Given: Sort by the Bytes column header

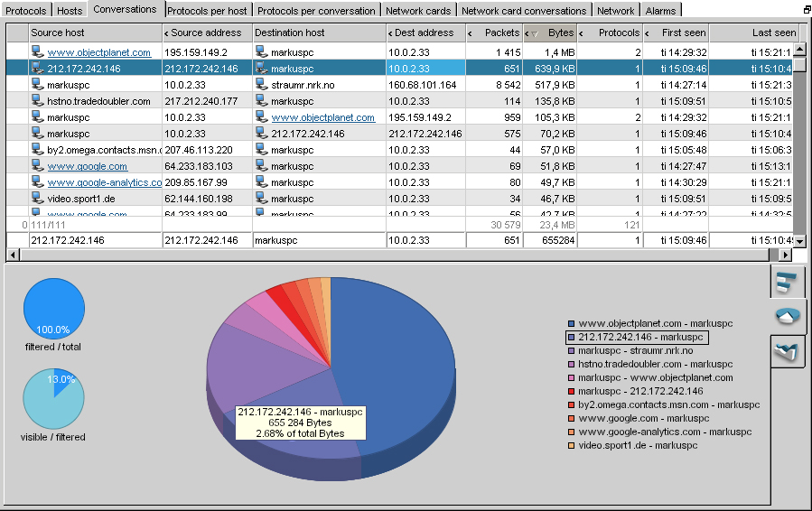Looking at the screenshot, I should click(x=560, y=33).
